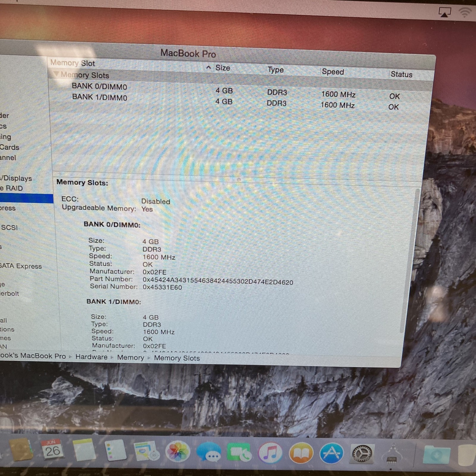
Task: Sort by Size column header
Action: [223, 68]
